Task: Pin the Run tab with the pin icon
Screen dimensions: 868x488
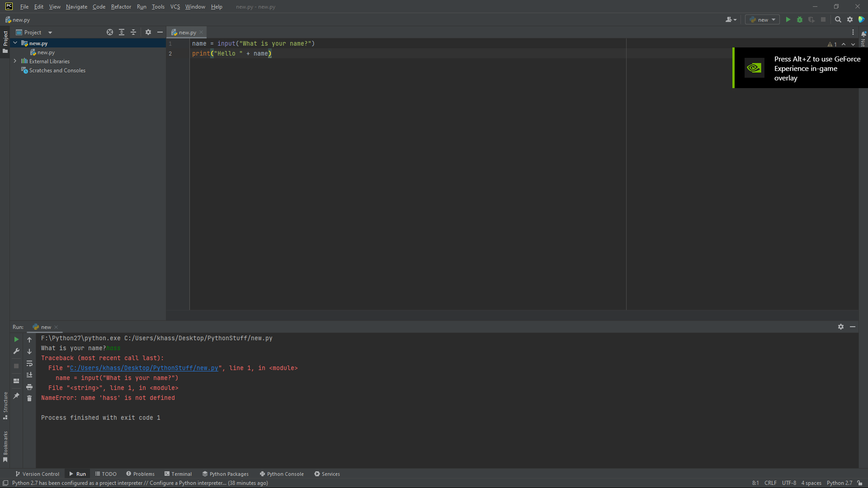Action: tap(16, 396)
